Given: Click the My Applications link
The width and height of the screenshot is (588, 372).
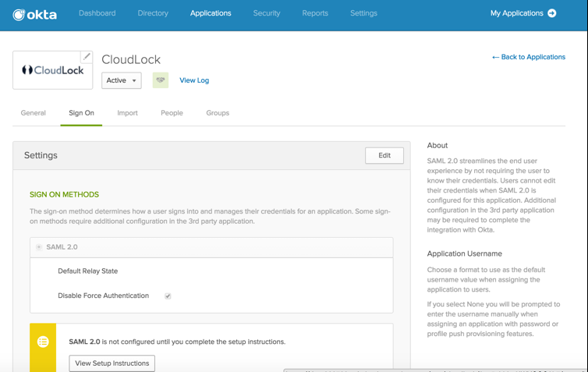Looking at the screenshot, I should [x=517, y=13].
